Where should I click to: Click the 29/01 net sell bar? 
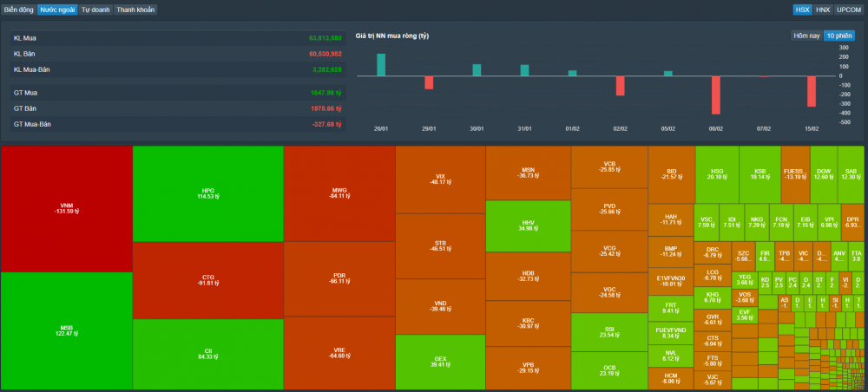(x=429, y=82)
